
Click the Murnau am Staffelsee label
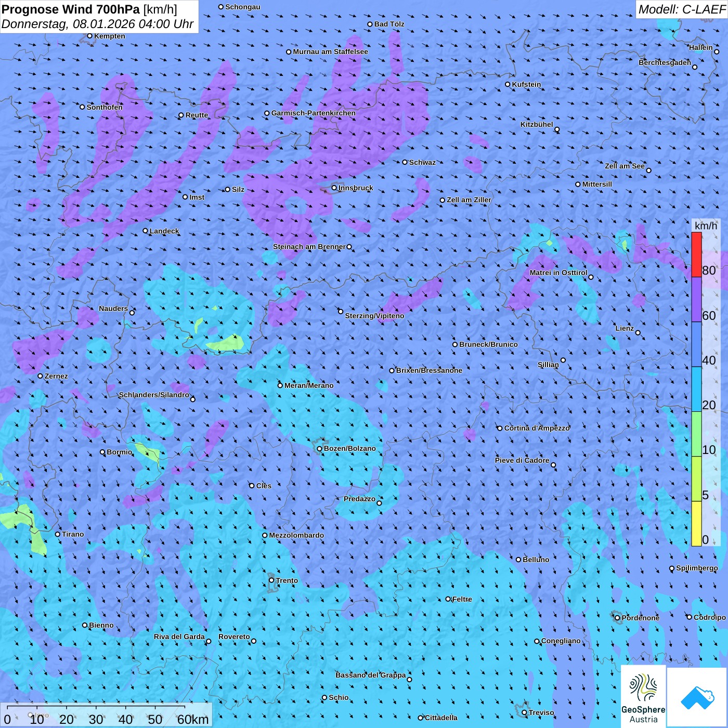331,51
